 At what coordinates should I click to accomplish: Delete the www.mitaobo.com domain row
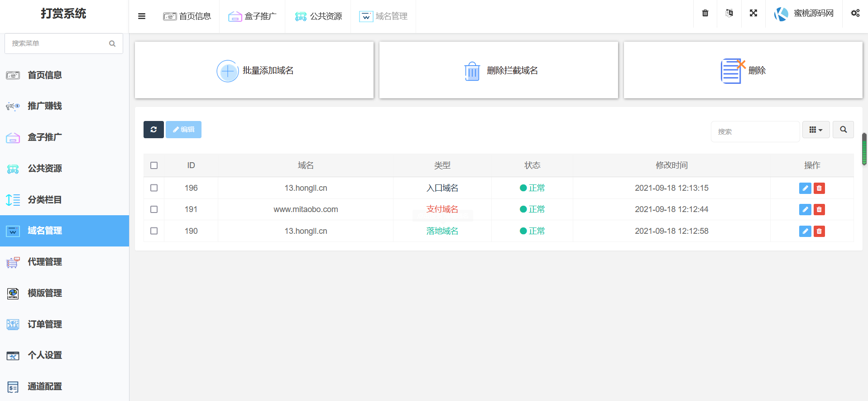coord(819,209)
